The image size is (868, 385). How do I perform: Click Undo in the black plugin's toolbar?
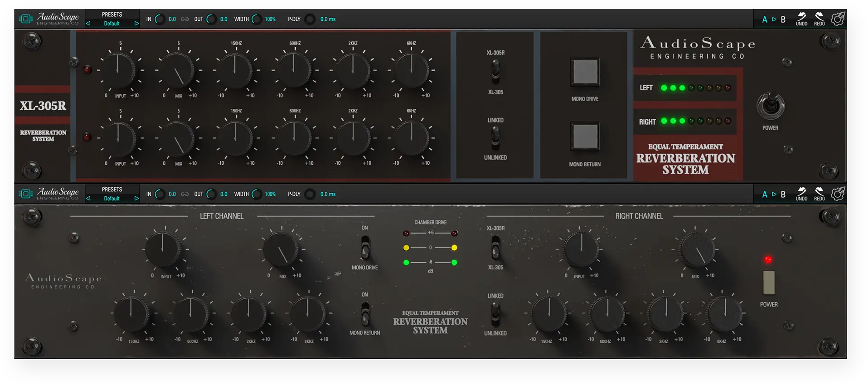801,194
